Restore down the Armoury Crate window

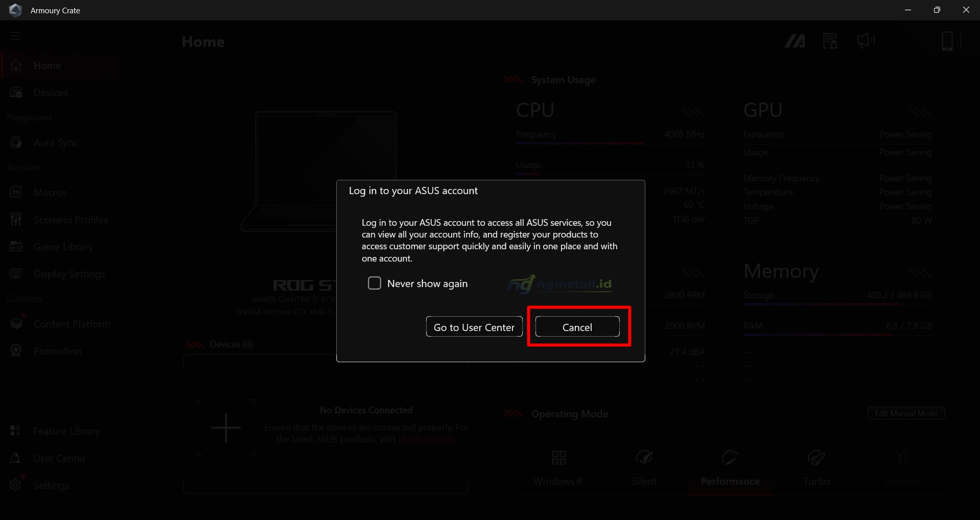pyautogui.click(x=937, y=10)
